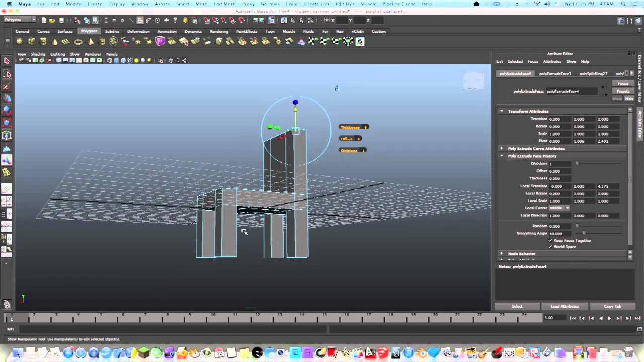Click right arrow to show more node tabs
The image size is (644, 362).
[x=632, y=73]
